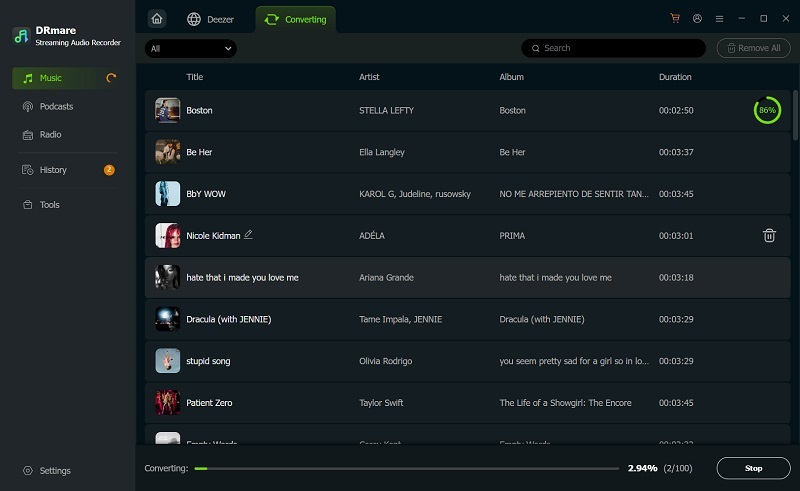
Task: Click the stupid song thumbnail
Action: 167,361
